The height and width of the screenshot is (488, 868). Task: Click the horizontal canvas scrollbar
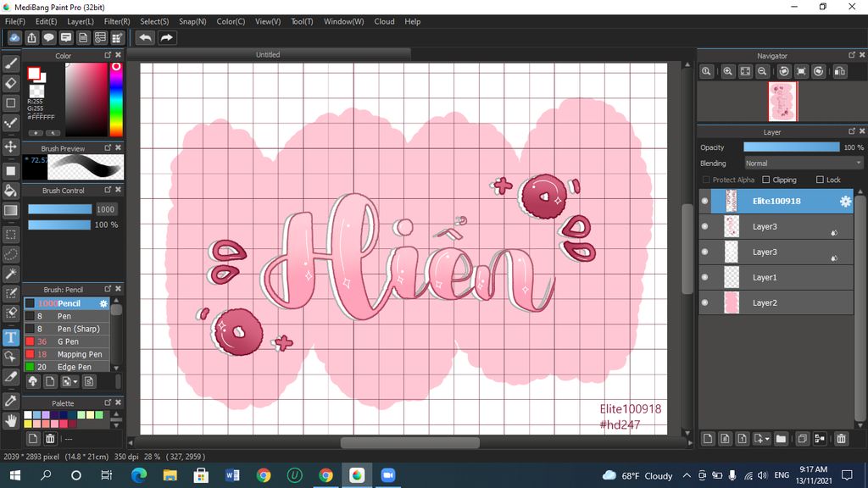pos(409,442)
